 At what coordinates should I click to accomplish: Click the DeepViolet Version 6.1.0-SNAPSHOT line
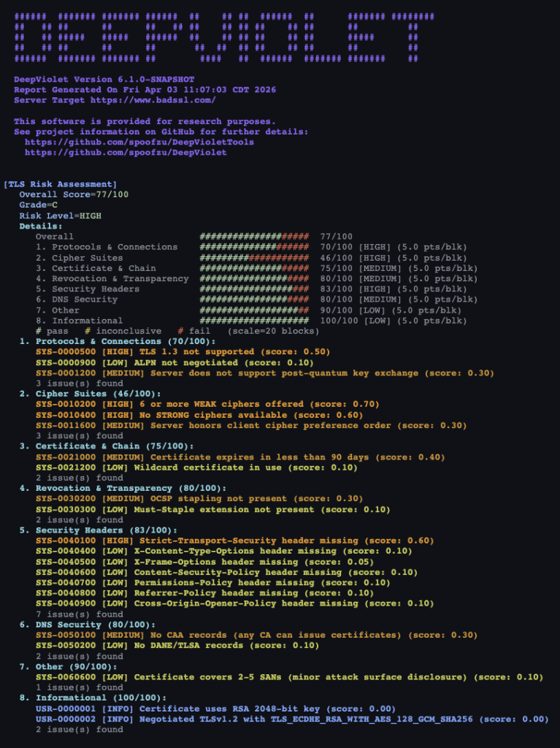click(104, 79)
